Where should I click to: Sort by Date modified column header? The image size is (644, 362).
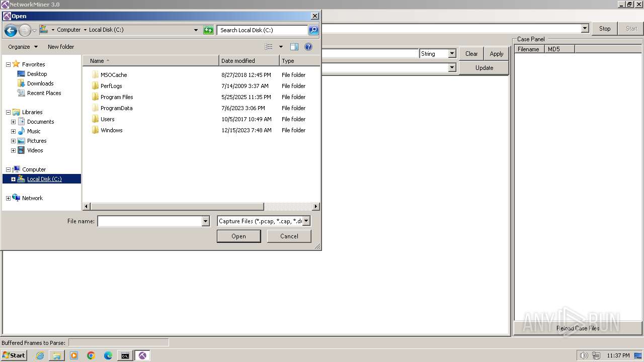pos(249,61)
